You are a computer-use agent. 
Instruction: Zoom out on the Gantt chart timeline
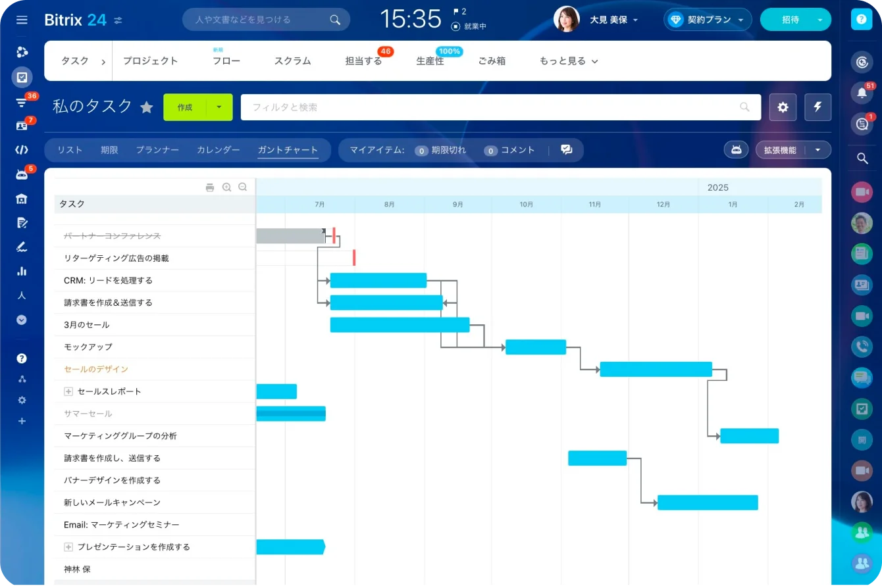pos(243,187)
